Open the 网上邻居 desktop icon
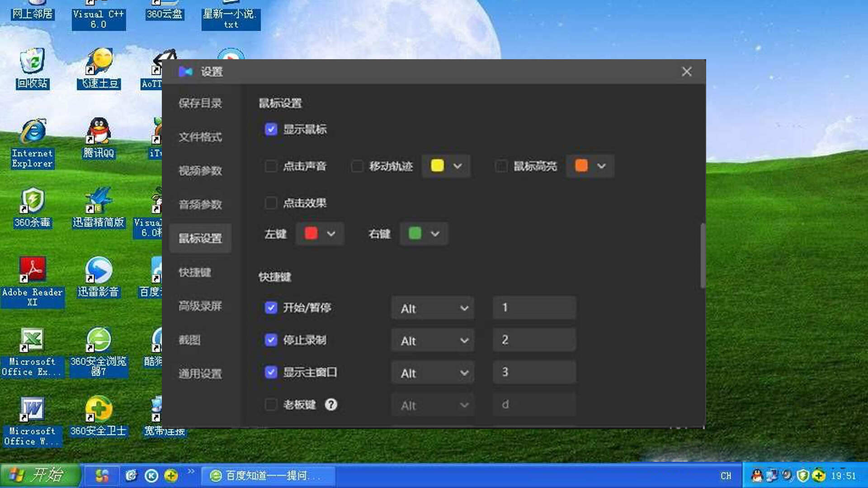Viewport: 868px width, 488px height. coord(33,11)
